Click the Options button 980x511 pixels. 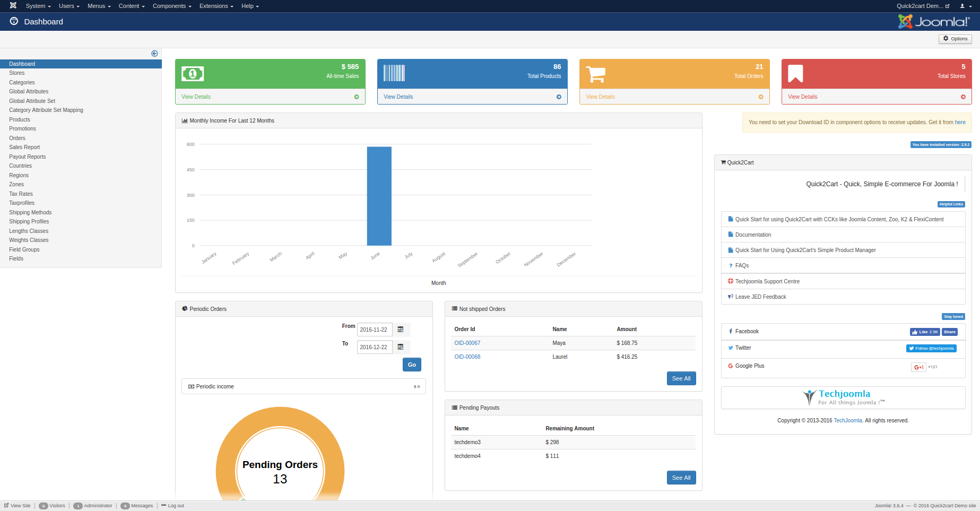[x=955, y=39]
